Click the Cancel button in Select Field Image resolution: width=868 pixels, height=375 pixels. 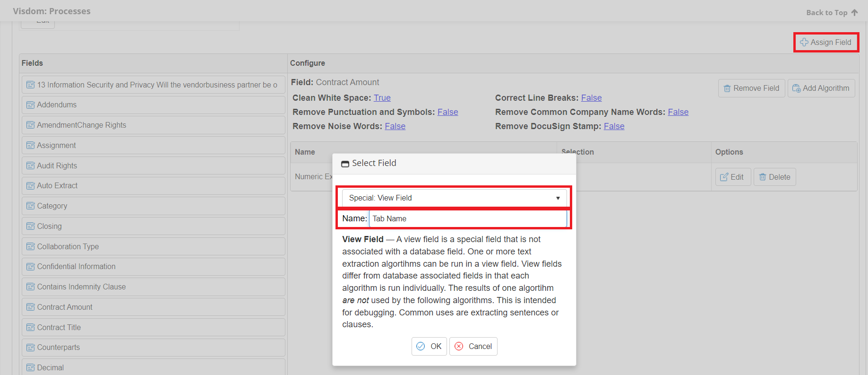tap(473, 346)
